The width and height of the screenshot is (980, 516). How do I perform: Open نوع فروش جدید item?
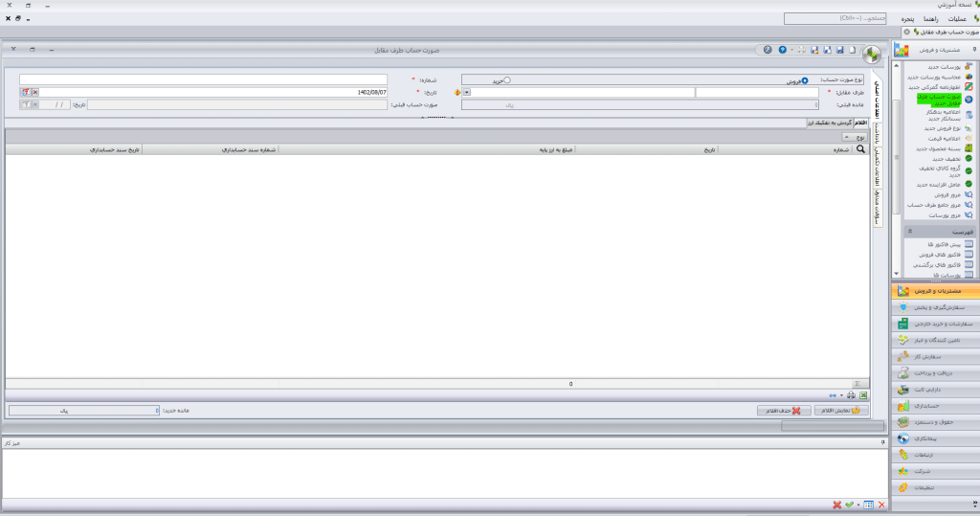[943, 128]
